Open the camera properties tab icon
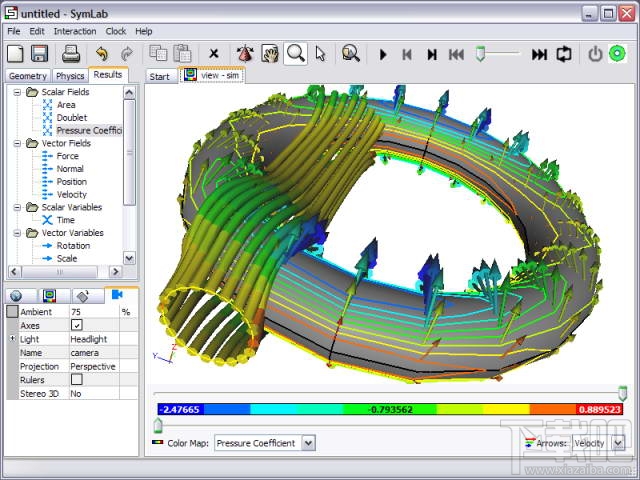640x480 pixels. click(x=117, y=295)
